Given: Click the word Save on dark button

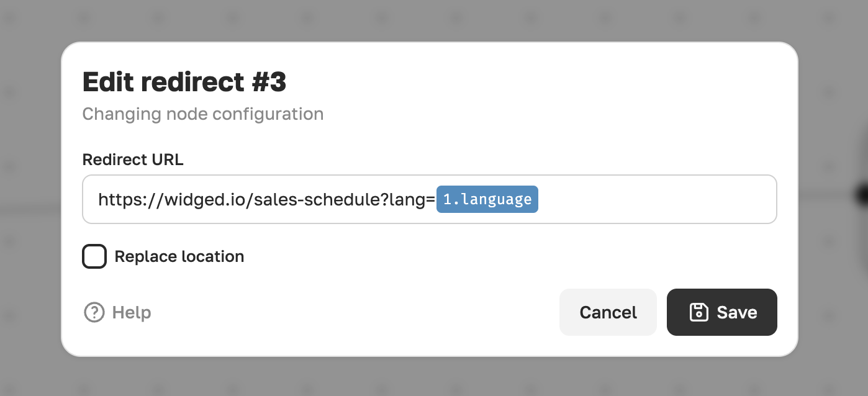Looking at the screenshot, I should point(737,312).
